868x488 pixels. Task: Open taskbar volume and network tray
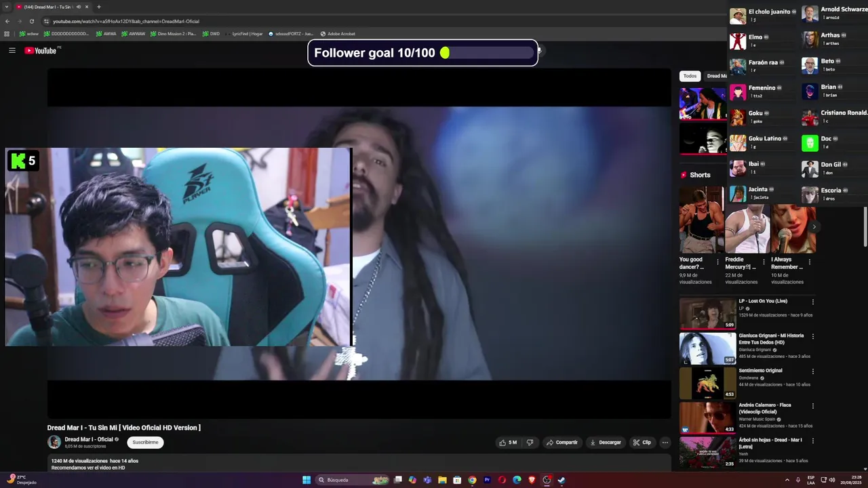coord(827,480)
